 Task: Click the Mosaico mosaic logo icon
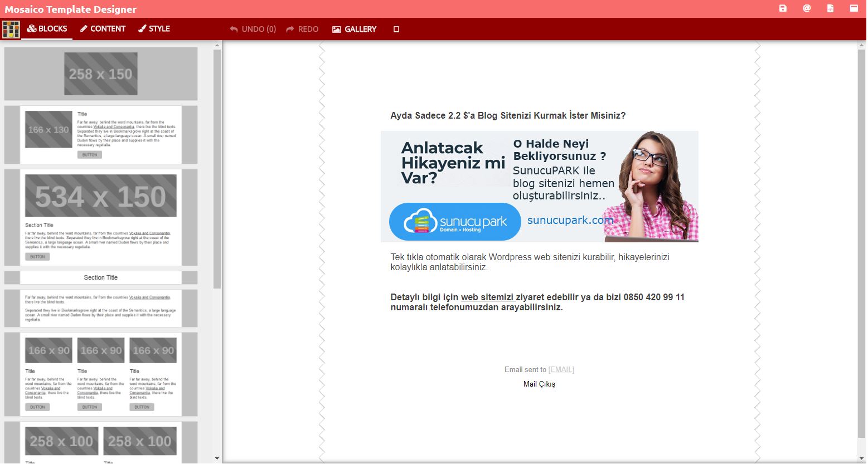coord(11,29)
